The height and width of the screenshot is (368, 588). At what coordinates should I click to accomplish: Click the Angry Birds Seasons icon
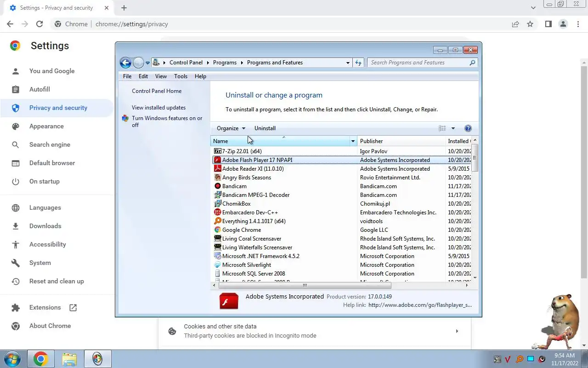pyautogui.click(x=218, y=177)
